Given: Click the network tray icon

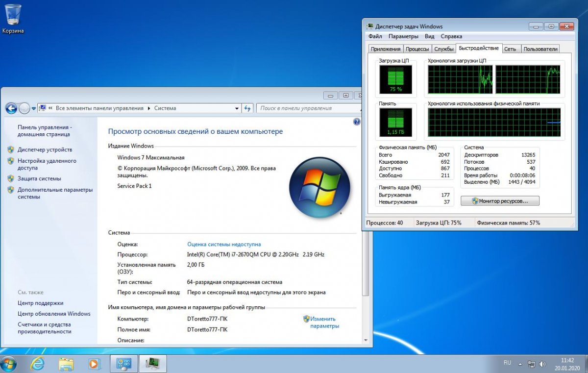Looking at the screenshot, I should tap(532, 364).
